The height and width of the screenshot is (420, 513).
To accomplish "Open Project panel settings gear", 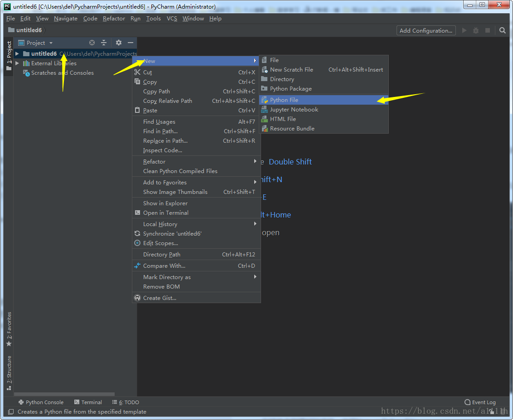I will click(118, 43).
